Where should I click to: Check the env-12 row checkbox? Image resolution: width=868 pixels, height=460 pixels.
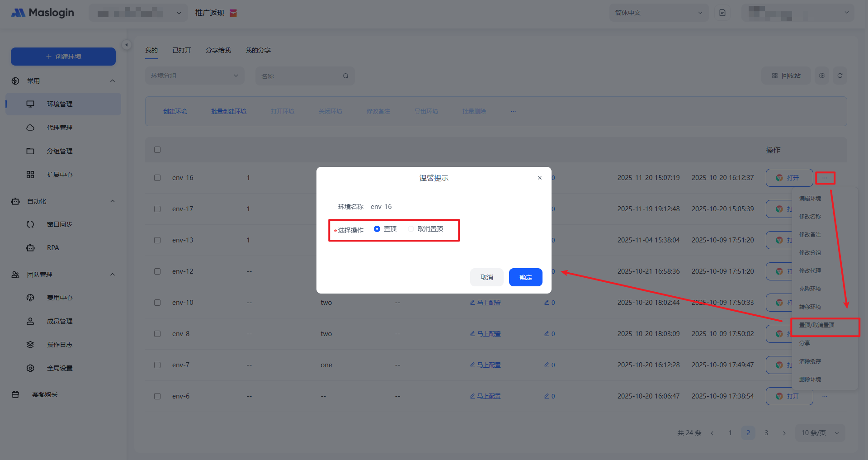tap(157, 271)
